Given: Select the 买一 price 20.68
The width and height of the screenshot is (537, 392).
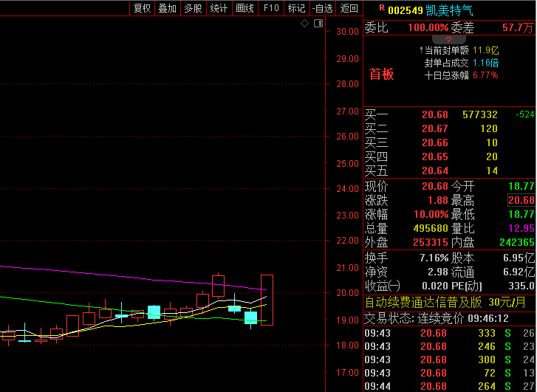Looking at the screenshot, I should point(435,114).
